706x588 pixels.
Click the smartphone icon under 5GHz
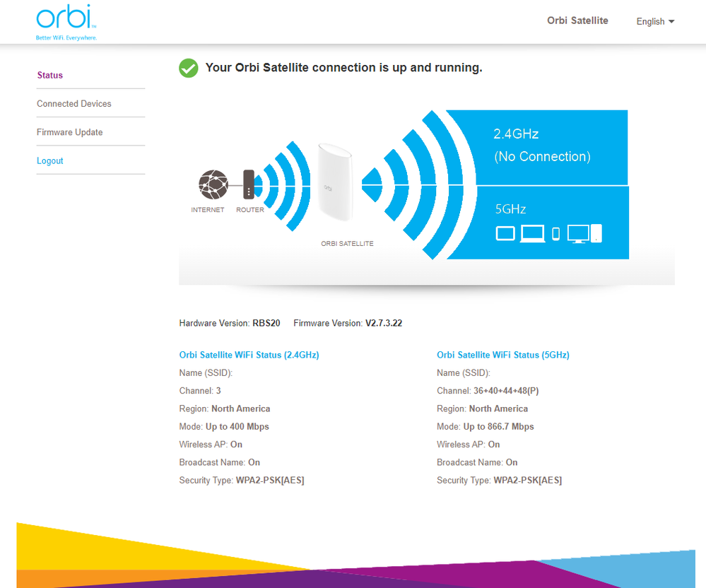pos(555,234)
